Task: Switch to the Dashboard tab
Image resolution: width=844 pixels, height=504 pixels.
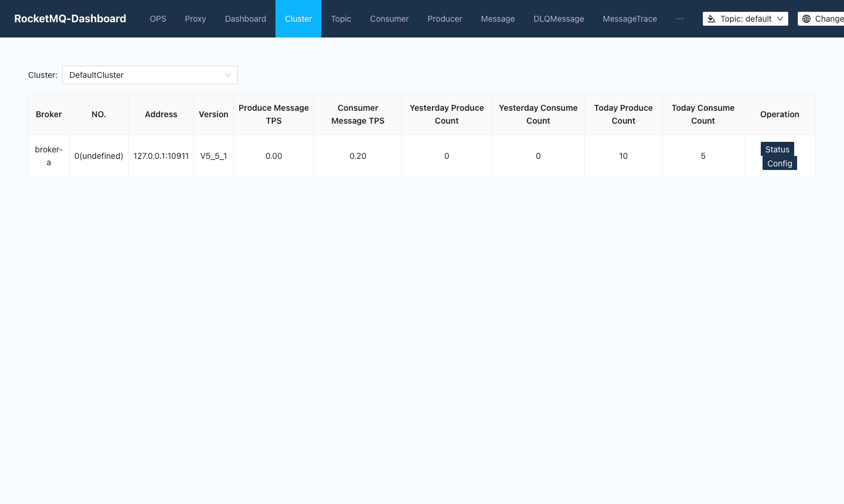Action: [245, 19]
